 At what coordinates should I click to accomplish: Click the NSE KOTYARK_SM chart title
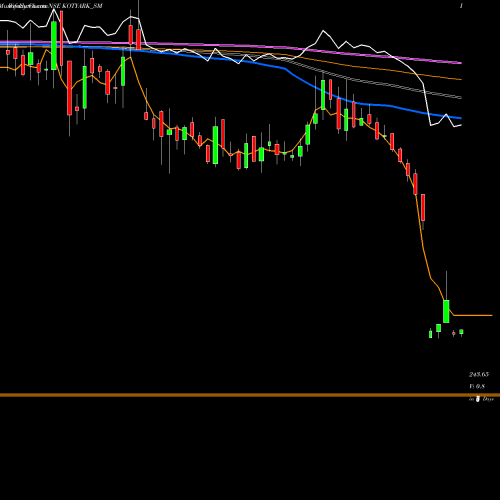click(x=75, y=6)
